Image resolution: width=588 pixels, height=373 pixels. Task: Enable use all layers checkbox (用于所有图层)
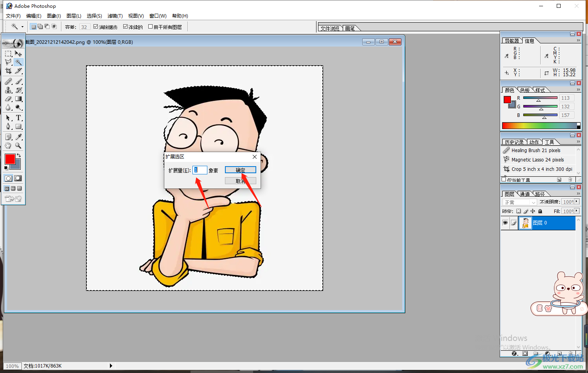(150, 27)
